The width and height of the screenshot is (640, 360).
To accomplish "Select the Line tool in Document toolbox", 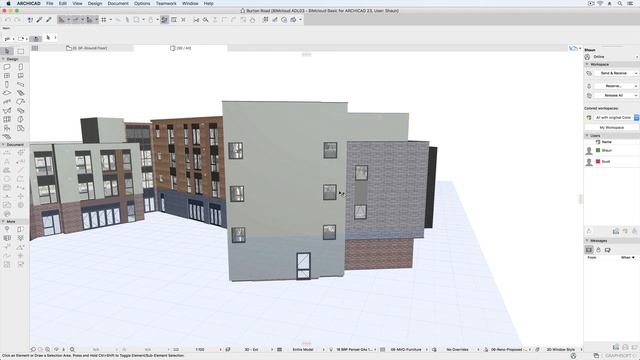I will (20, 170).
